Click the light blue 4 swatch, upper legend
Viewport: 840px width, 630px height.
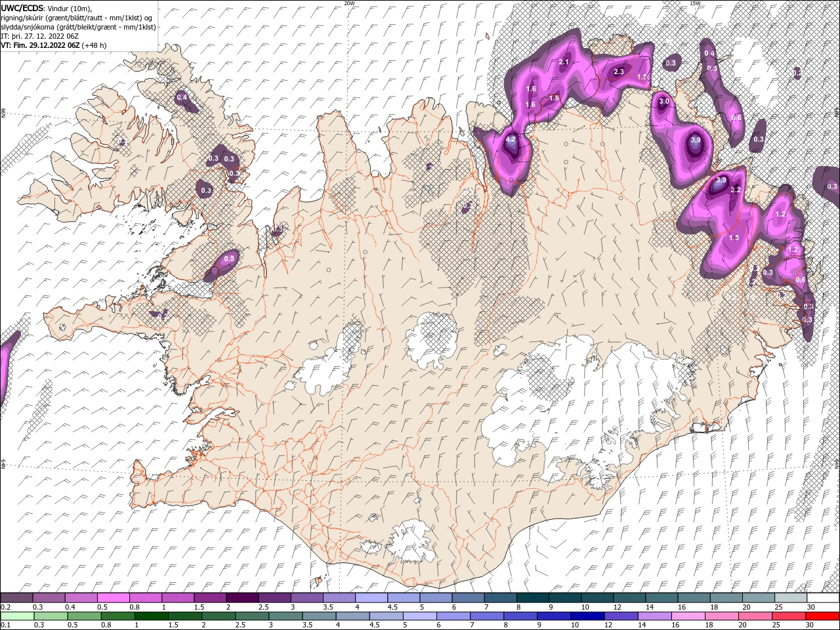point(371,597)
